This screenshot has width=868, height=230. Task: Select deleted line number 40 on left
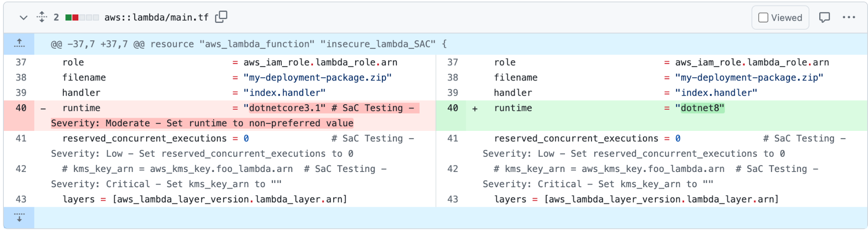pos(21,108)
